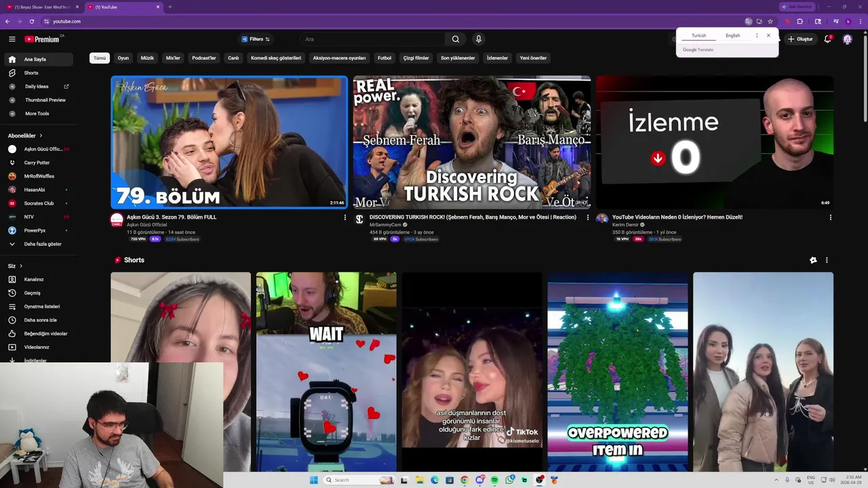Open the YouTube hamburger guide menu
This screenshot has height=488, width=868.
[x=12, y=39]
